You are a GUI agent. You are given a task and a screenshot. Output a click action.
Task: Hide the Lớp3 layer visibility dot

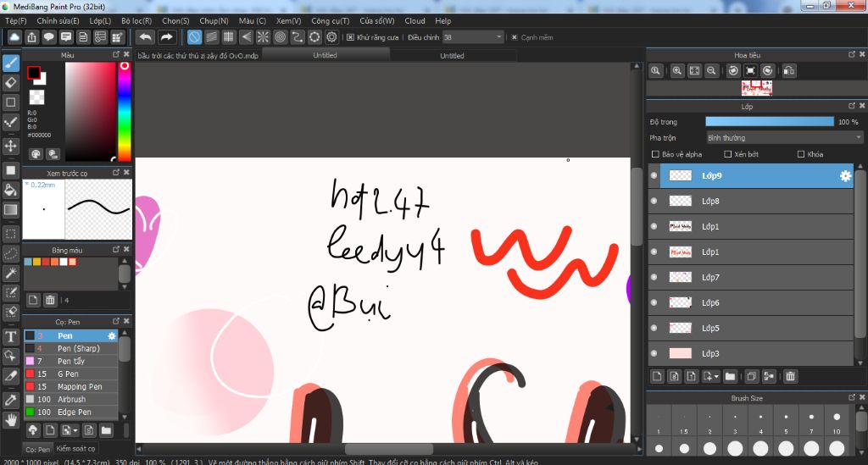[654, 353]
